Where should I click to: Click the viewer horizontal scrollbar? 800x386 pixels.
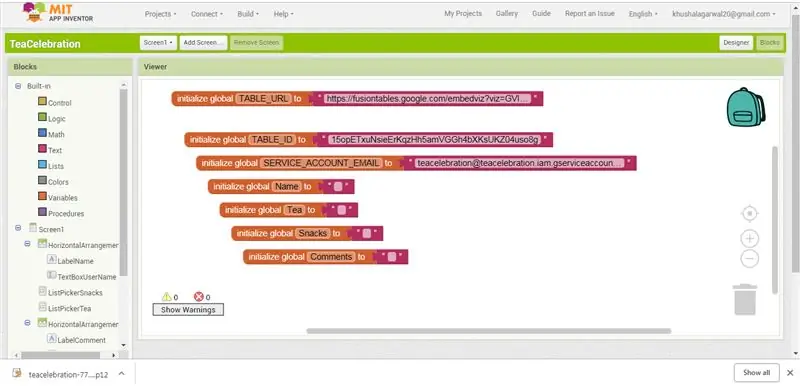pos(488,331)
